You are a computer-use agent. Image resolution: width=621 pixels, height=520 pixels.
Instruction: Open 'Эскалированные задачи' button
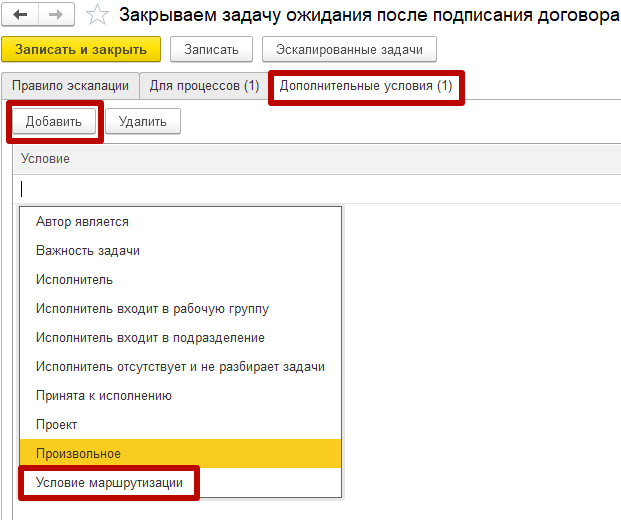[x=349, y=50]
